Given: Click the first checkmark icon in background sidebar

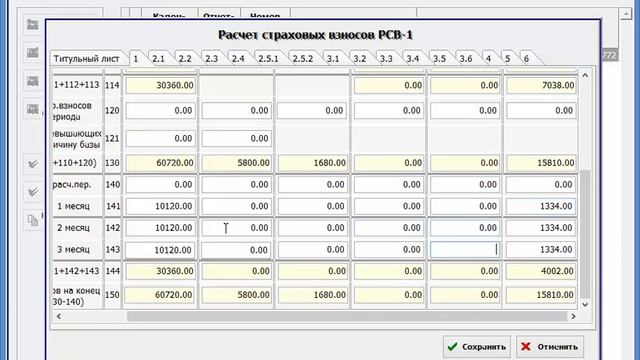Looking at the screenshot, I should coord(33,164).
